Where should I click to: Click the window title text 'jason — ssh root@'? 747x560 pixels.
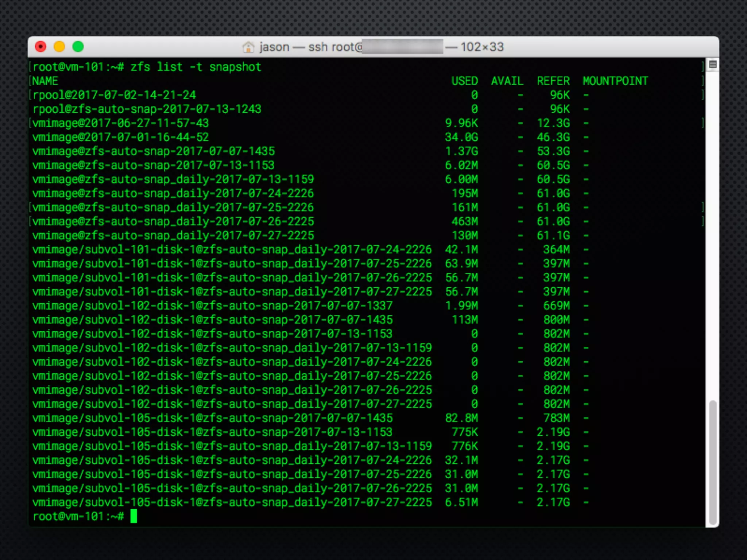click(310, 47)
